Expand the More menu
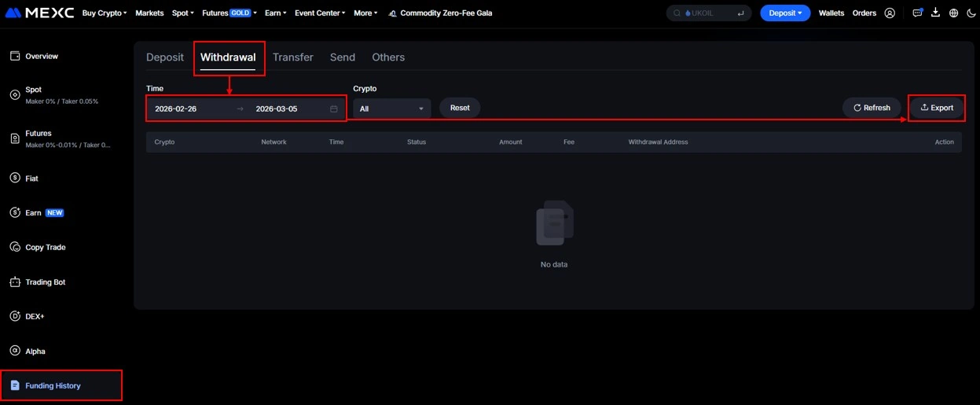This screenshot has height=405, width=980. click(x=365, y=13)
